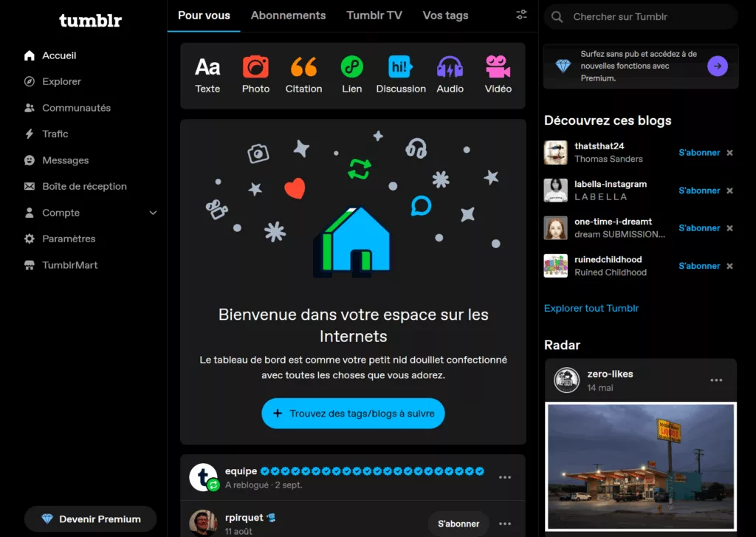756x537 pixels.
Task: Click the '11 août' post date
Action: tap(238, 531)
